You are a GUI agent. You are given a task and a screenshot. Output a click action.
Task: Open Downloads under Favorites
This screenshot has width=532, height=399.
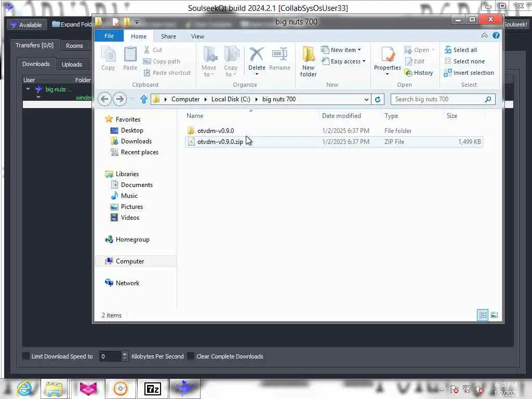tap(131, 141)
